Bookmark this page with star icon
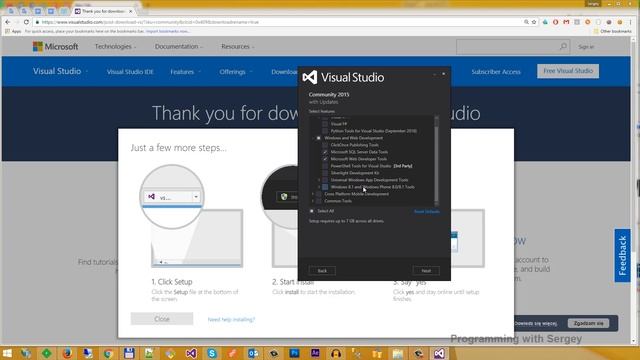640x360 pixels. 534,22
